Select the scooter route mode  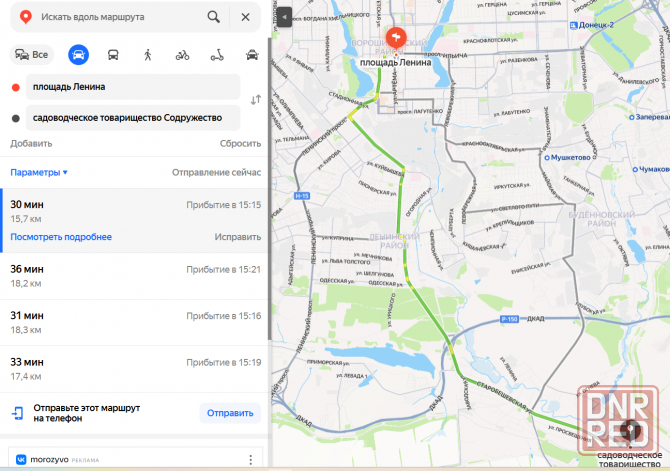pyautogui.click(x=217, y=55)
